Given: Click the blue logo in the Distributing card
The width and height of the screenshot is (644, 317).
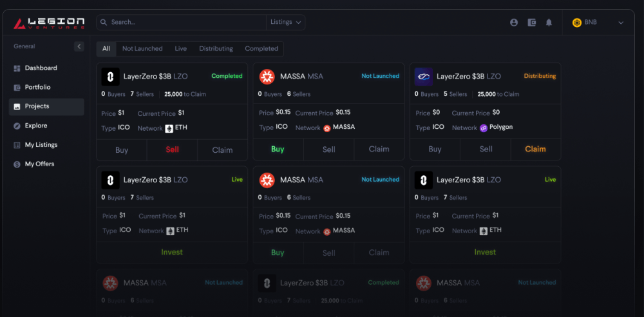Looking at the screenshot, I should 424,77.
